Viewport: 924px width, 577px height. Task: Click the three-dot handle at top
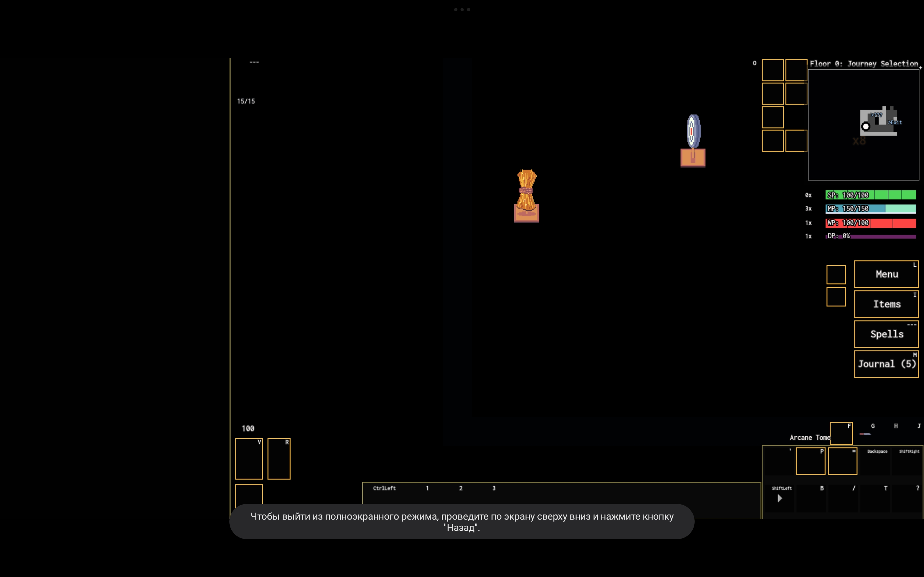pos(462,10)
